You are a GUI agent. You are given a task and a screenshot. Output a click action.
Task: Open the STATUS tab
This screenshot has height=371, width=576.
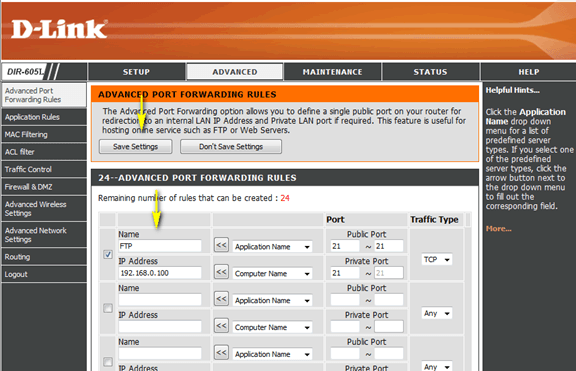point(431,72)
